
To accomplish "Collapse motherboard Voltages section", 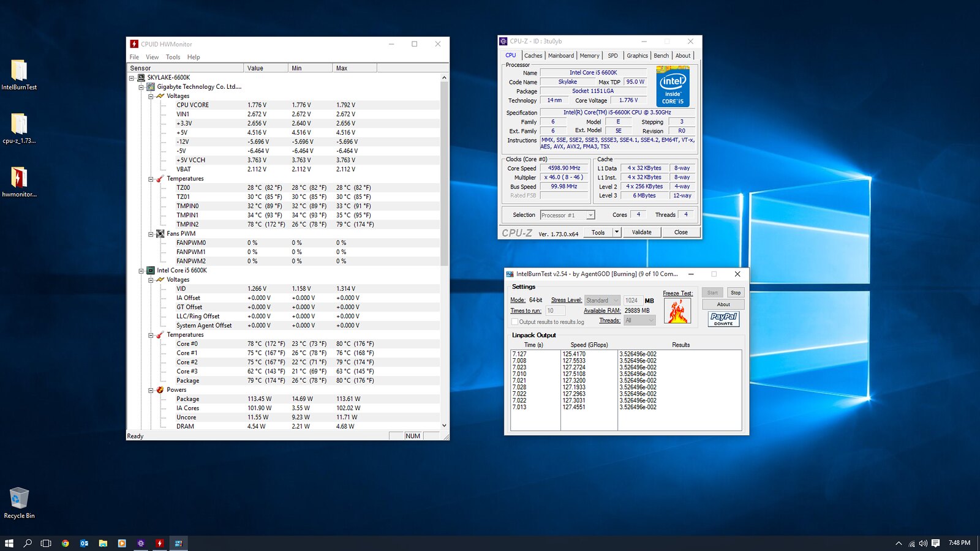I will click(151, 96).
